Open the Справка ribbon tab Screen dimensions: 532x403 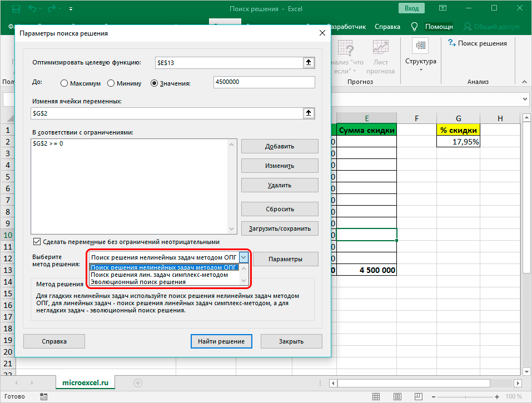387,27
